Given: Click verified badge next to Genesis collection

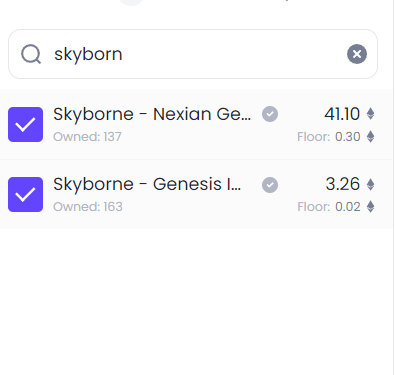Looking at the screenshot, I should (270, 185).
